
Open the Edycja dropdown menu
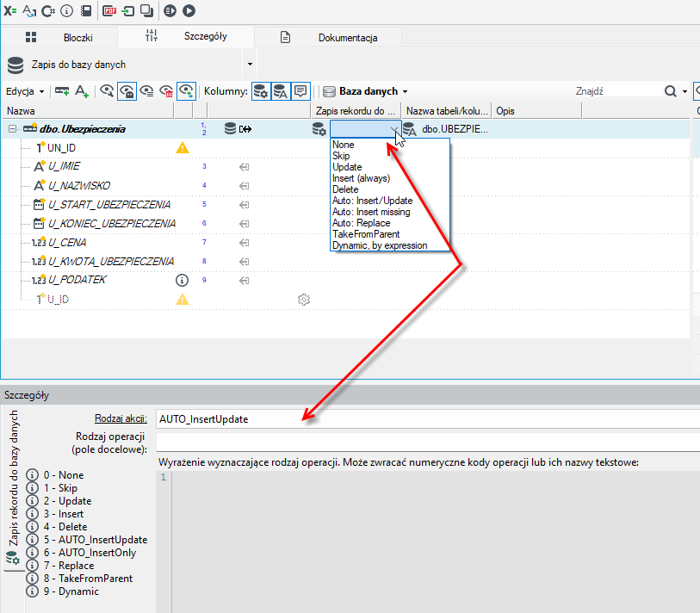[25, 91]
